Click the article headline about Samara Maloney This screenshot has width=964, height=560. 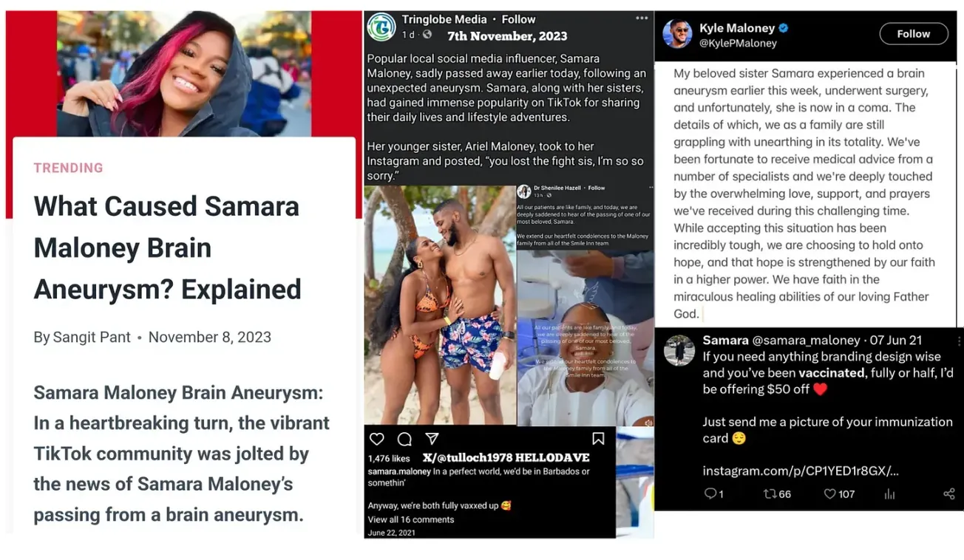(x=168, y=247)
